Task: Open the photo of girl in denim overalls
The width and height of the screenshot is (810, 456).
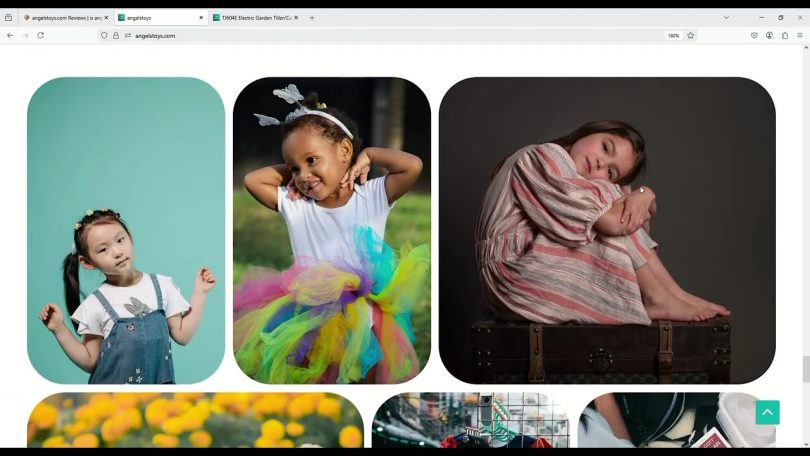Action: click(126, 230)
